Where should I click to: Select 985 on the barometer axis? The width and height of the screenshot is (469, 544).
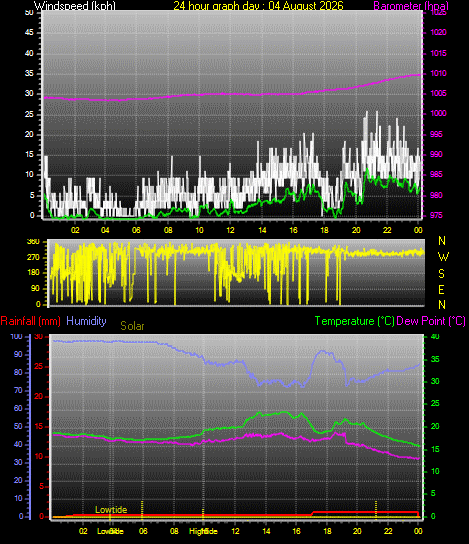[x=436, y=175]
